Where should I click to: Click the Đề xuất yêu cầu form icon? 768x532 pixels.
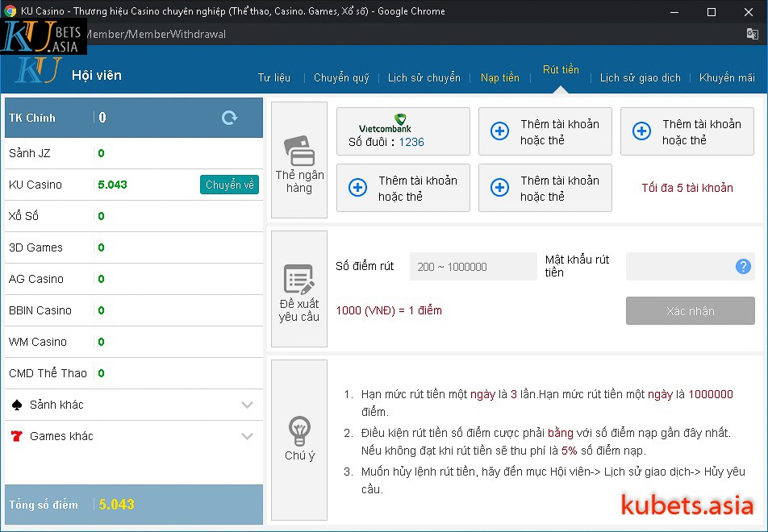pos(298,280)
